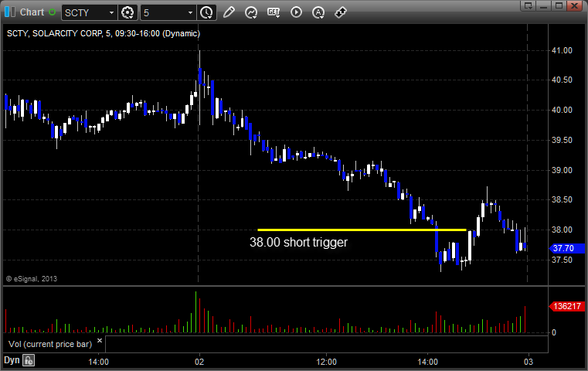Click the lock icon next to Dyn
This screenshot has width=588, height=371.
point(29,360)
